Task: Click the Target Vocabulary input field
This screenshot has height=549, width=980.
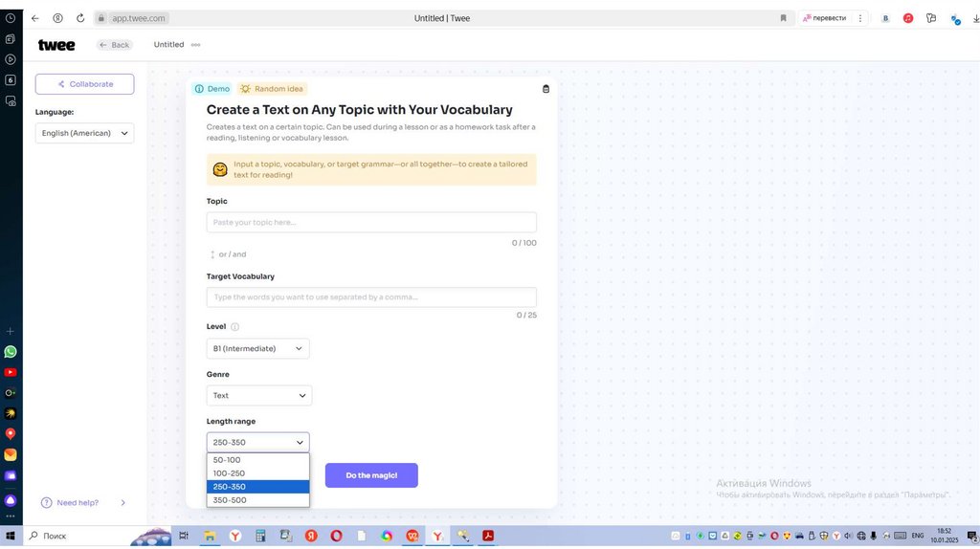Action: click(x=371, y=297)
